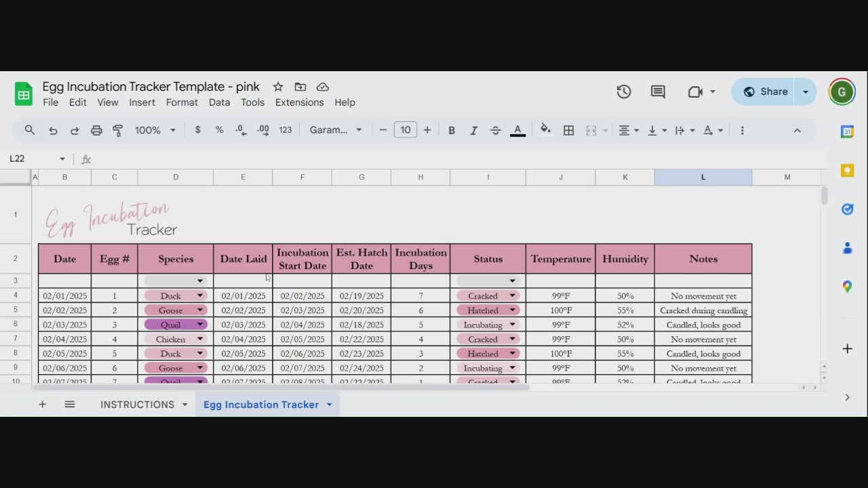Add a new sheet with plus button
868x488 pixels.
pos(42,405)
